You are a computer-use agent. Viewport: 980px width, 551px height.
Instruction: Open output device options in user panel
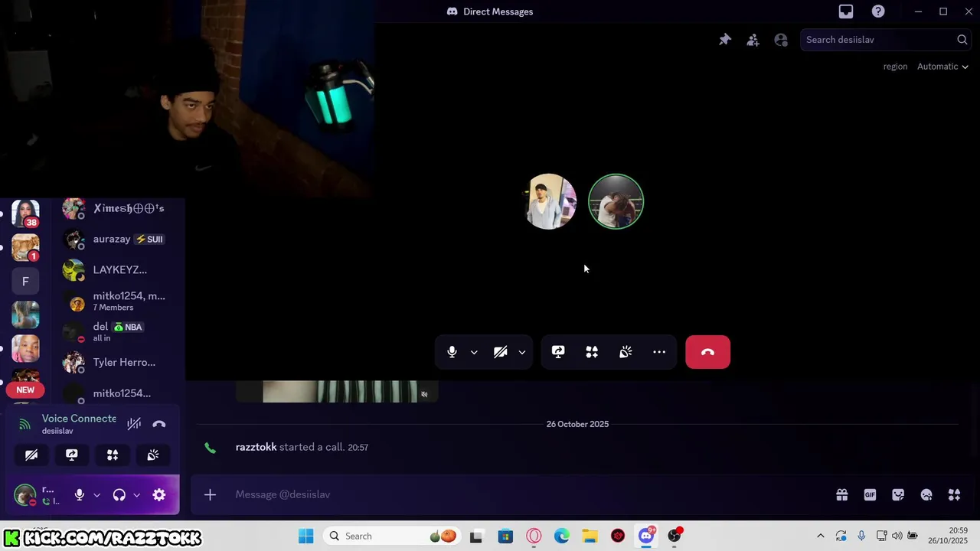tap(136, 495)
